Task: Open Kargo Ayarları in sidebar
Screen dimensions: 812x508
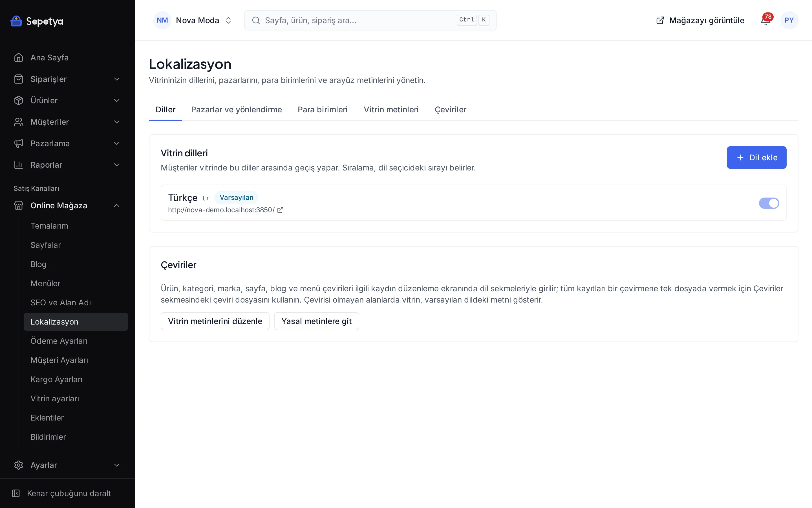Action: pos(76,379)
